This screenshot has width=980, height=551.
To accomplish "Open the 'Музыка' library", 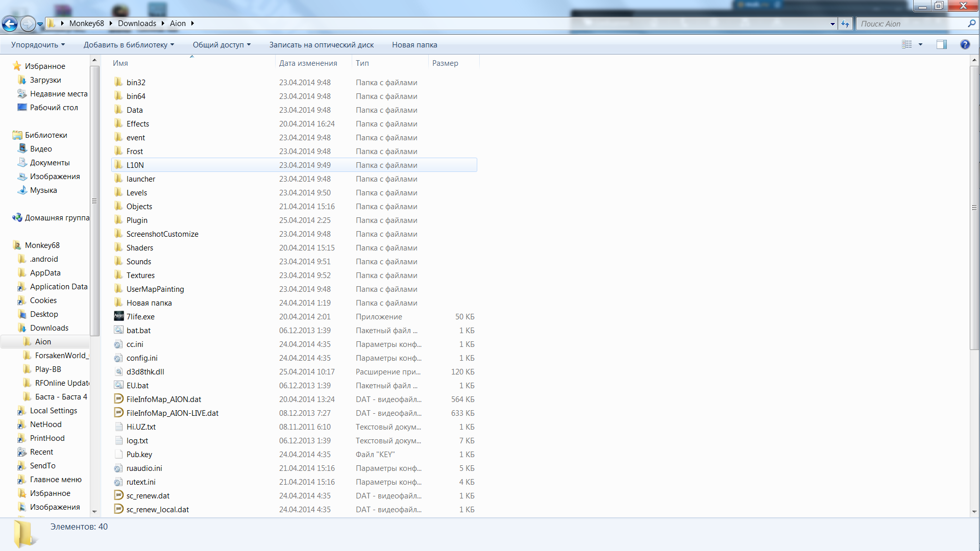I will click(x=43, y=190).
